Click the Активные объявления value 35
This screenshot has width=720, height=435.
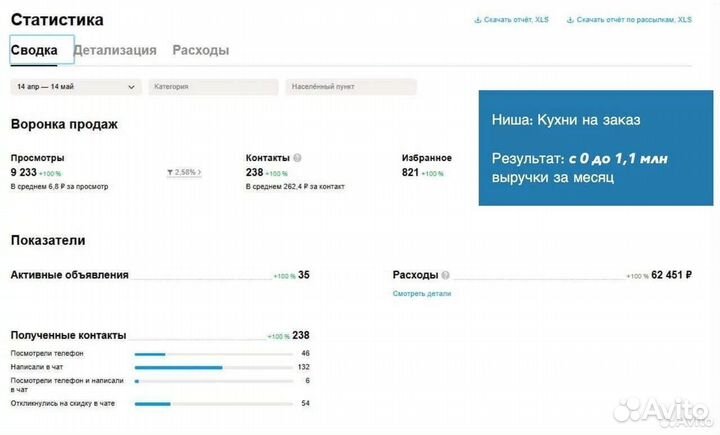[x=304, y=275]
